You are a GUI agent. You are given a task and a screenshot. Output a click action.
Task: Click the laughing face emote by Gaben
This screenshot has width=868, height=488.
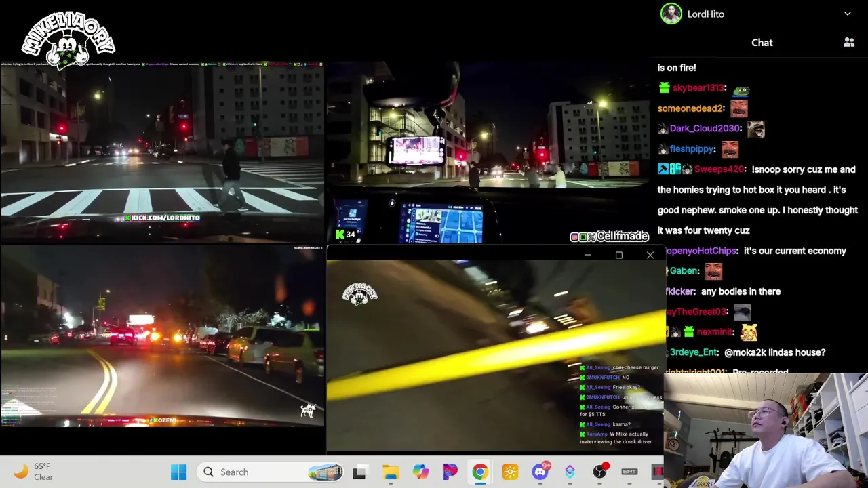pyautogui.click(x=713, y=271)
